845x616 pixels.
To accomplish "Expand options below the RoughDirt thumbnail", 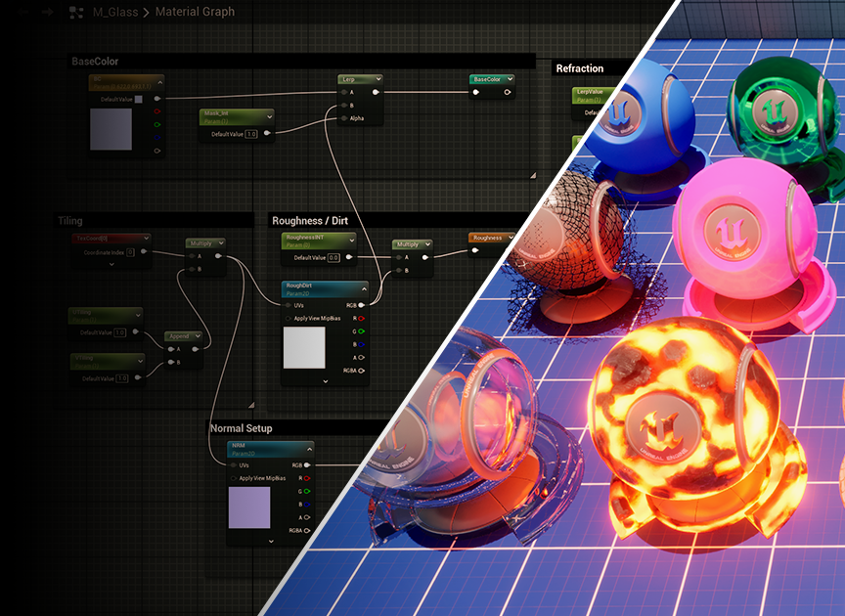I will tap(326, 381).
